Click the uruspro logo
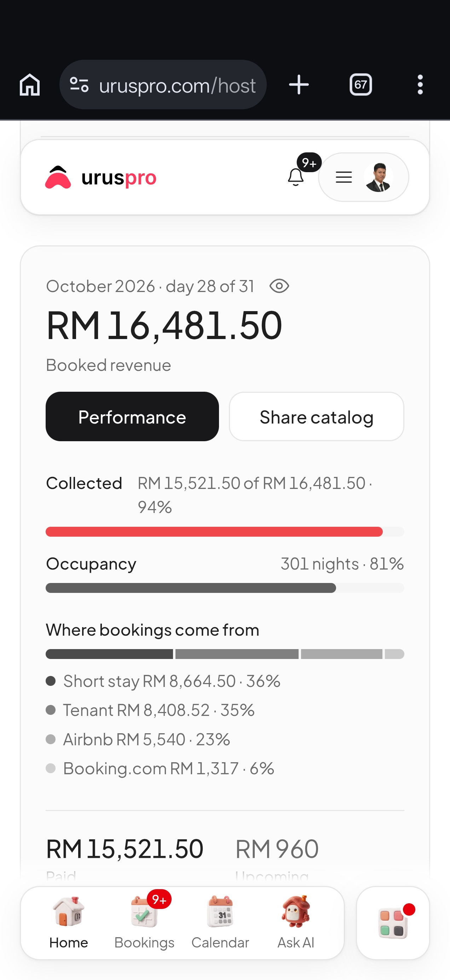450x980 pixels. (x=101, y=177)
